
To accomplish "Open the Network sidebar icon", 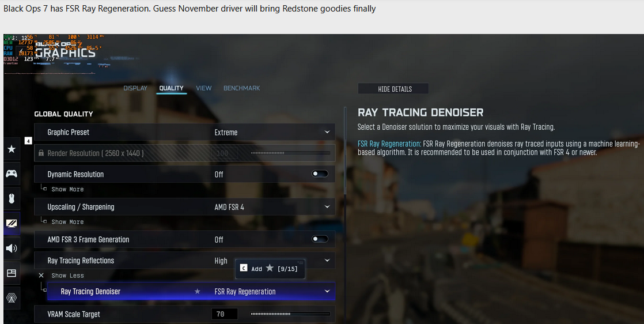I will (12, 297).
